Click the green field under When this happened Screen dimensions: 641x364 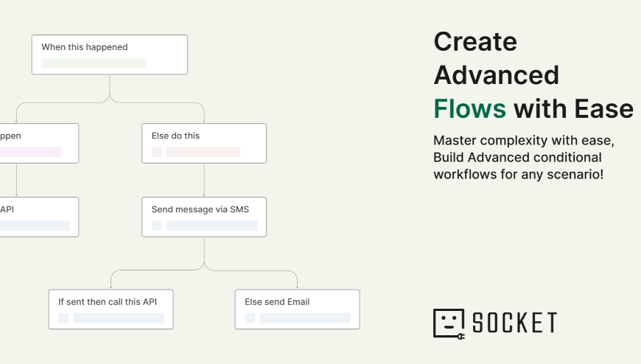pyautogui.click(x=94, y=63)
